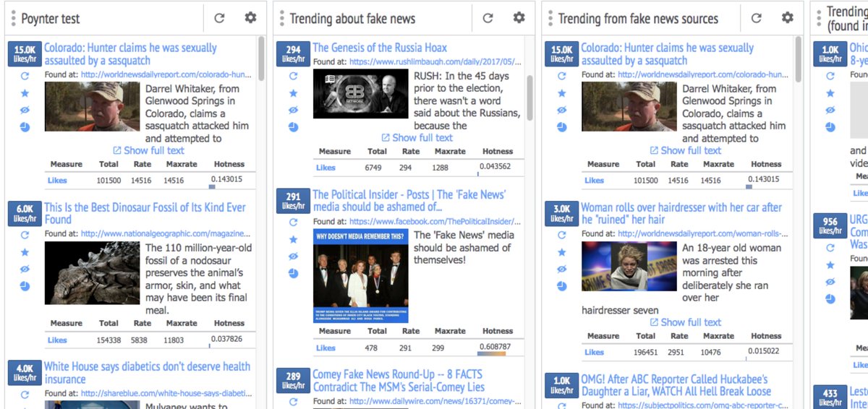Star the Woman rolls over hairdresser story

pos(561,252)
